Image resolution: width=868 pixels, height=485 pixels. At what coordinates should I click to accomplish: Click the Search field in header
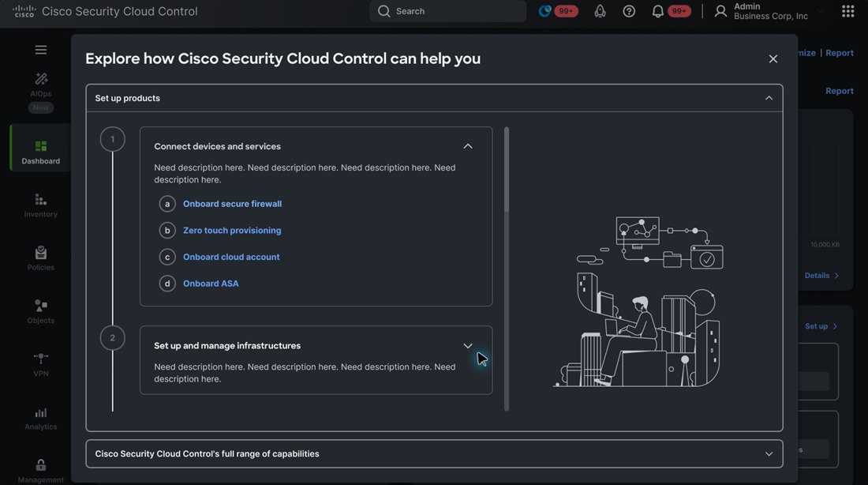448,11
